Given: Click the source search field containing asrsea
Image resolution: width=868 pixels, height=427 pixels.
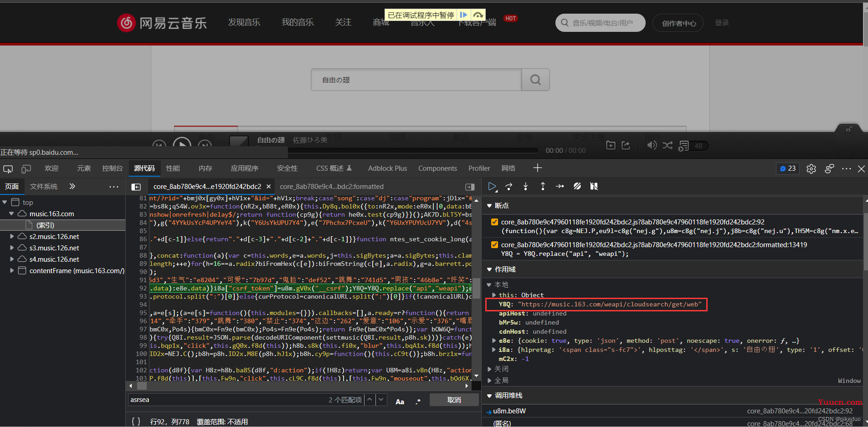Looking at the screenshot, I should (228, 400).
